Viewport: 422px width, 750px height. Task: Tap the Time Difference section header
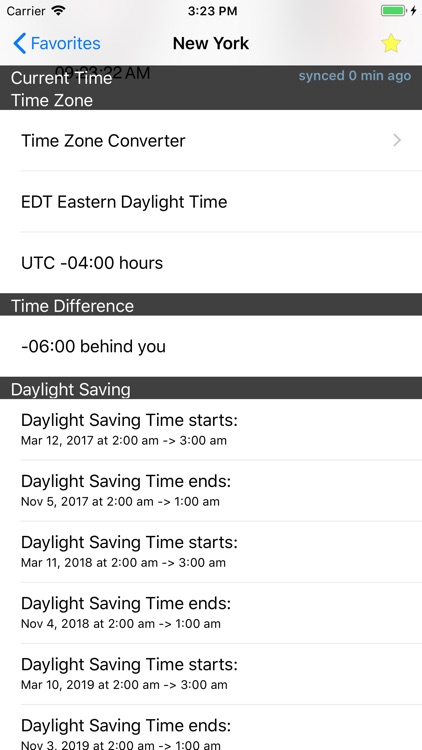pos(211,305)
